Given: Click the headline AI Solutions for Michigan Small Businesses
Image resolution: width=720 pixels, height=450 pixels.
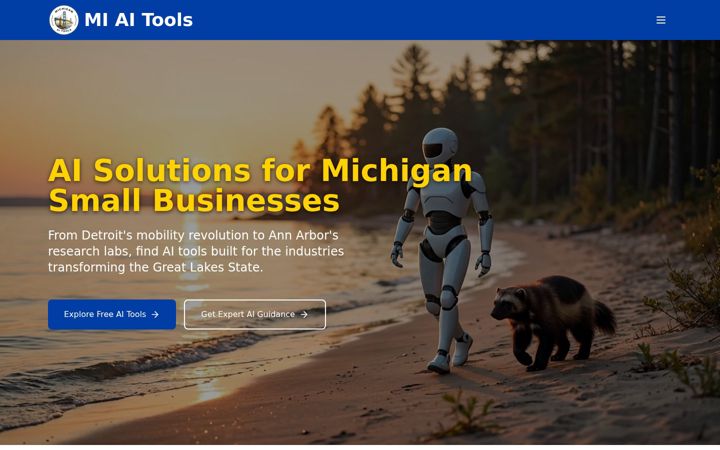Looking at the screenshot, I should (260, 186).
